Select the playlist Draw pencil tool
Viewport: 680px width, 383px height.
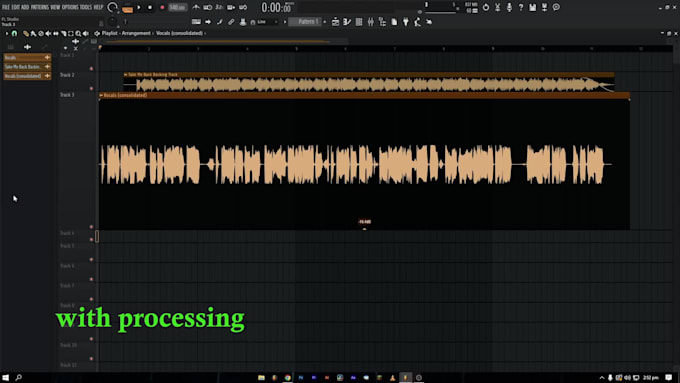pos(26,33)
